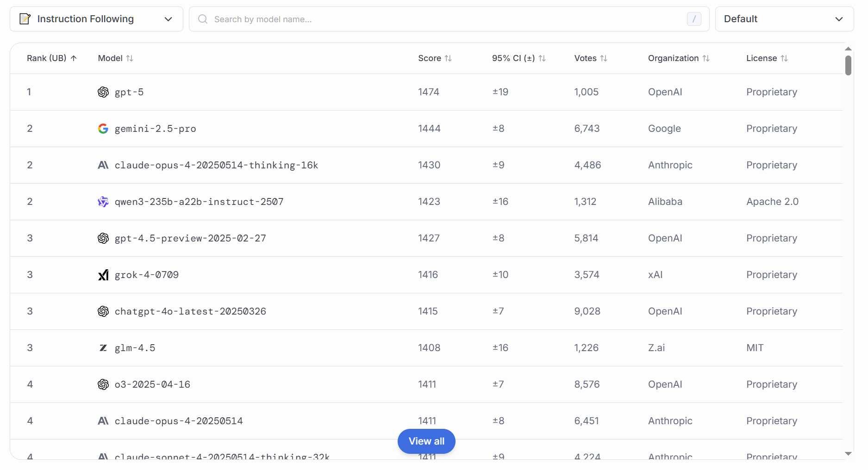Image resolution: width=868 pixels, height=470 pixels.
Task: Select the qwen3-235b-a22b-instruct-2507 model name
Action: (x=199, y=202)
